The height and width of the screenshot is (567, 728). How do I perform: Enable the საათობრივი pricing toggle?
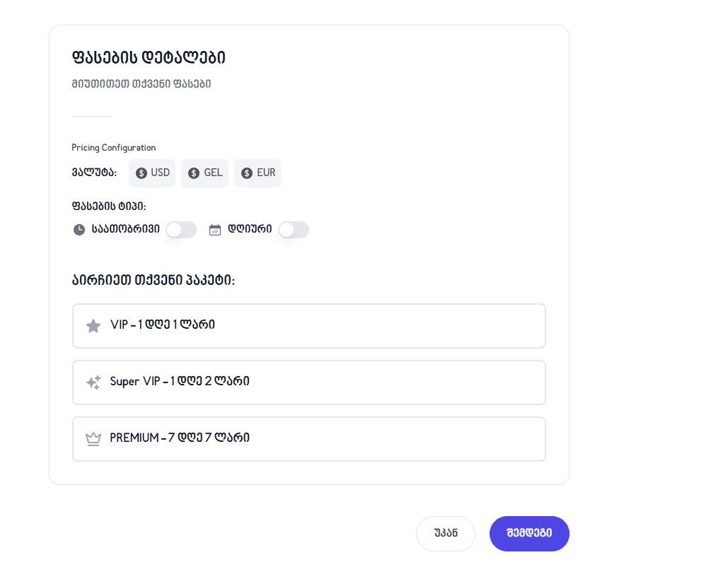pos(181,229)
